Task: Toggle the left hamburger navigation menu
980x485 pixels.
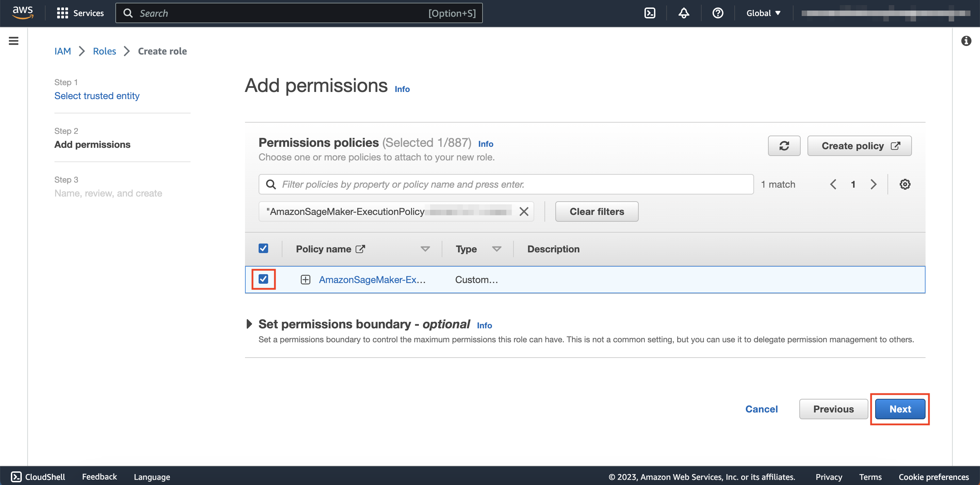Action: click(14, 41)
